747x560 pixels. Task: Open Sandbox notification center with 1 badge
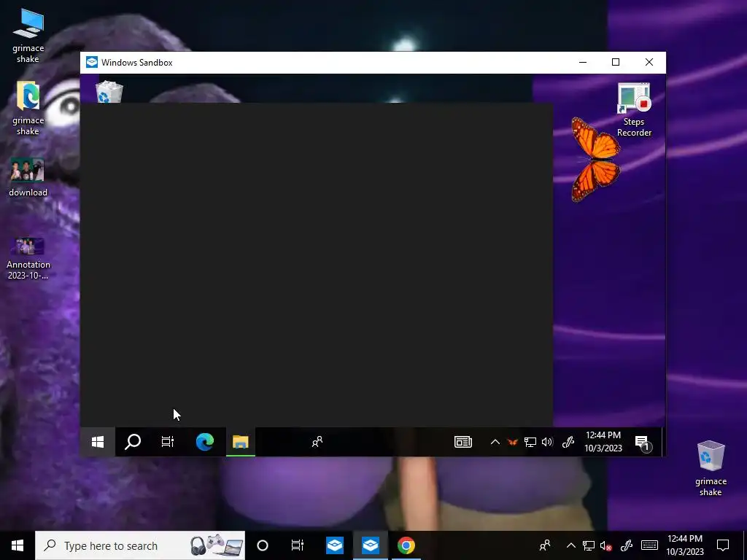(x=643, y=443)
